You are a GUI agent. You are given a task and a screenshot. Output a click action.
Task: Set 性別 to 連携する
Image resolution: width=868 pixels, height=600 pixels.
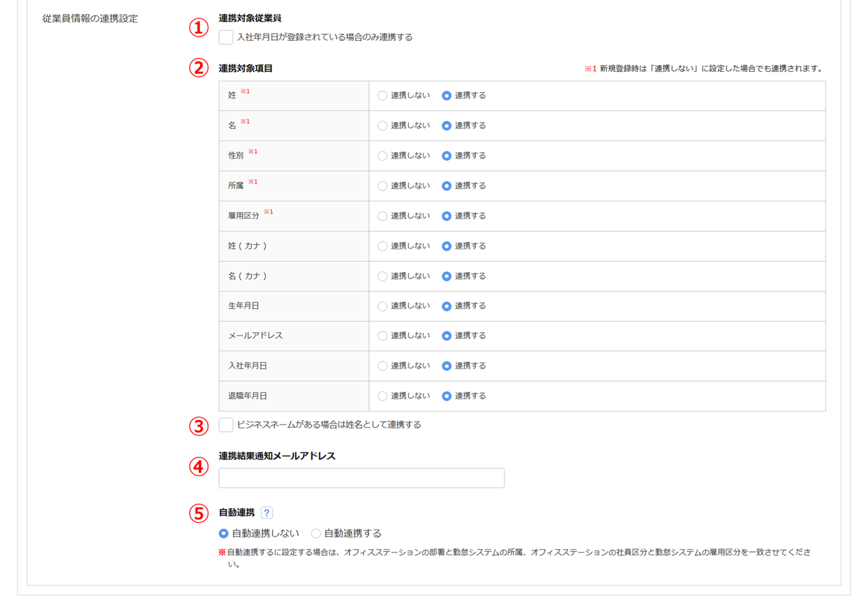[446, 155]
